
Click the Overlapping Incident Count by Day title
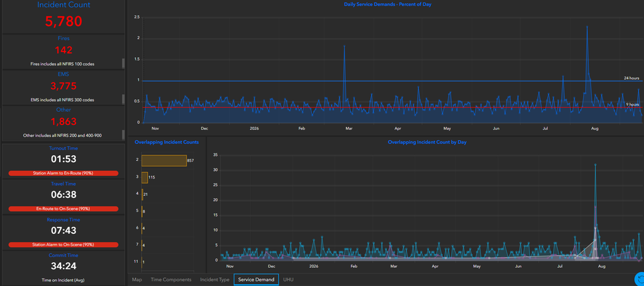point(427,142)
